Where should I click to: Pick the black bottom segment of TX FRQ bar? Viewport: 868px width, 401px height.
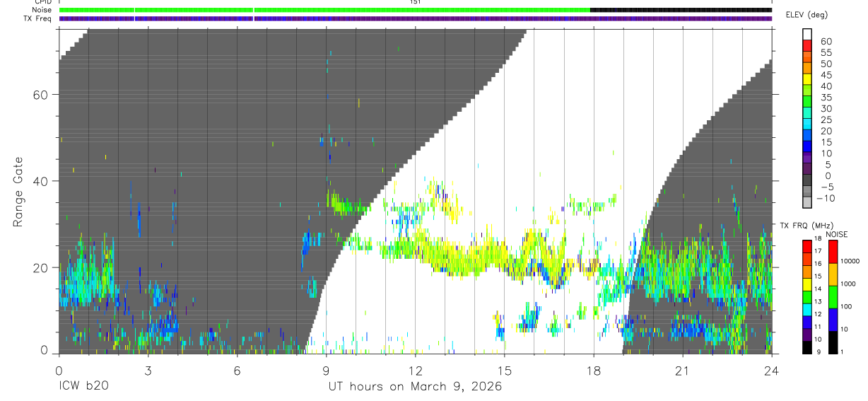807,347
